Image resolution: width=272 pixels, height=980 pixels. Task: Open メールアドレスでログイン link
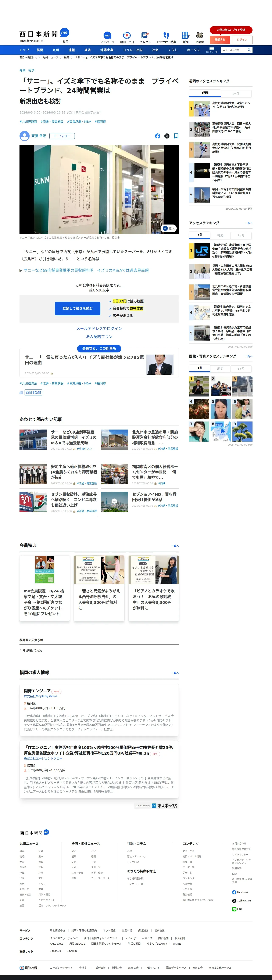[x=99, y=328]
